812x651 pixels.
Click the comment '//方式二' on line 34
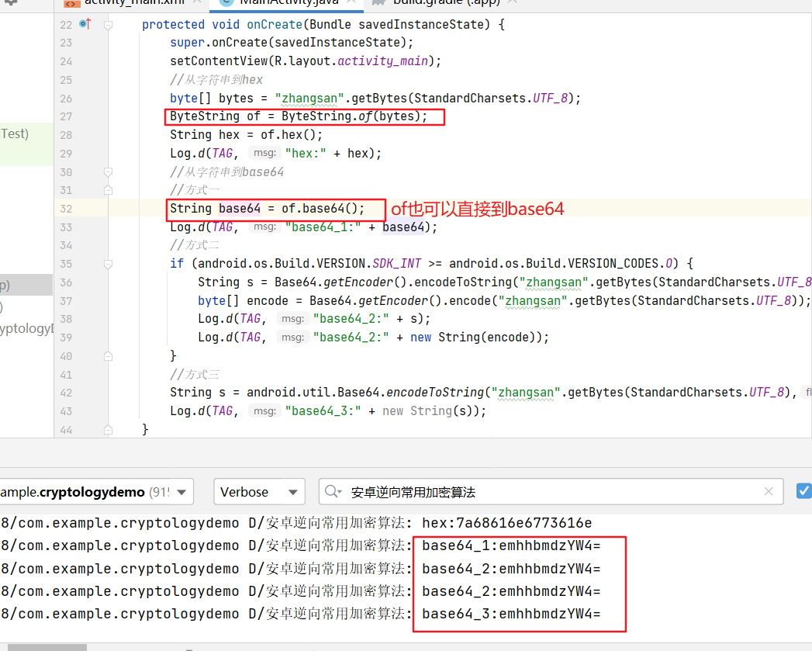point(195,245)
